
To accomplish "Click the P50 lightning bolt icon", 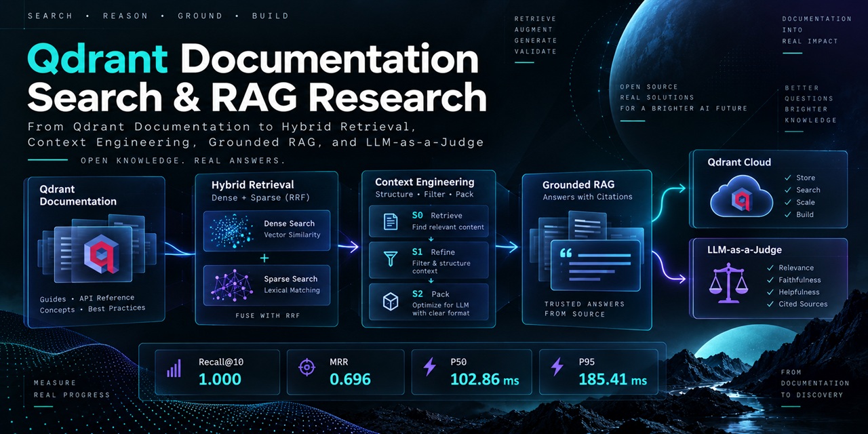I will (429, 368).
